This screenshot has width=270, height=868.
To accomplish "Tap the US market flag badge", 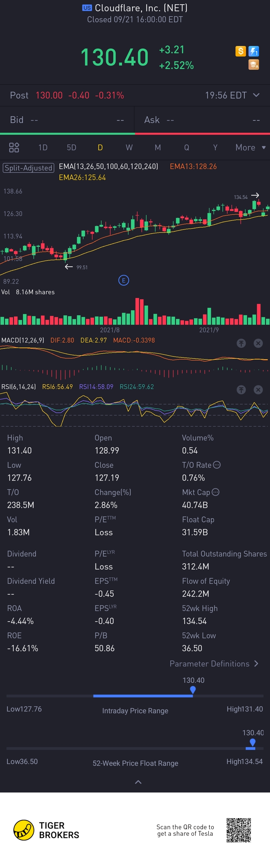I will (x=87, y=8).
